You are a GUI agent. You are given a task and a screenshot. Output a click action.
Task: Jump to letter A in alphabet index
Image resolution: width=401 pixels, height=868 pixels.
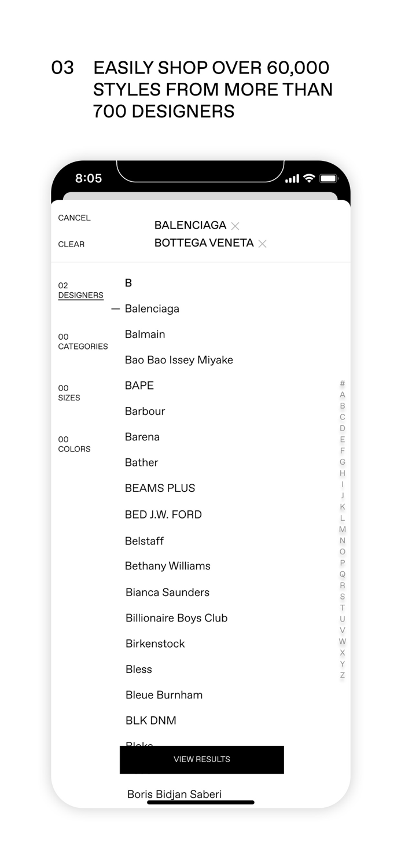pyautogui.click(x=342, y=395)
